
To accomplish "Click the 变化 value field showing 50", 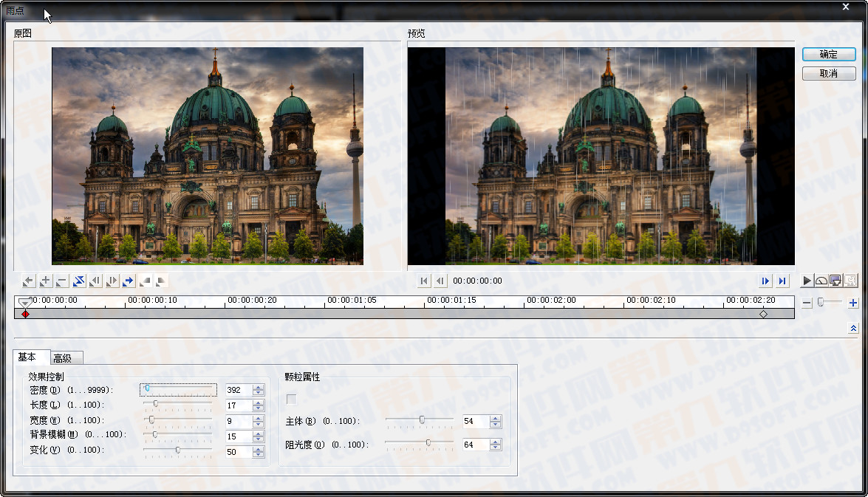I will (239, 452).
